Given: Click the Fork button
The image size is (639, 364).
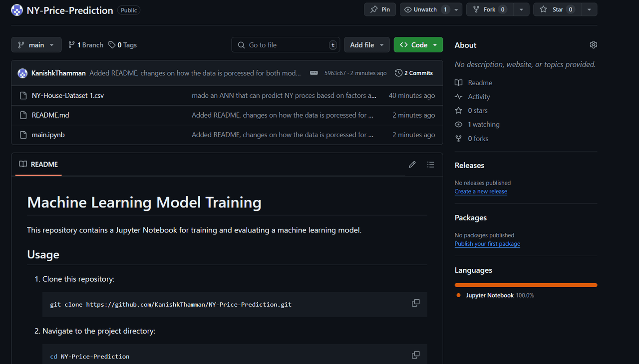Looking at the screenshot, I should [x=489, y=9].
